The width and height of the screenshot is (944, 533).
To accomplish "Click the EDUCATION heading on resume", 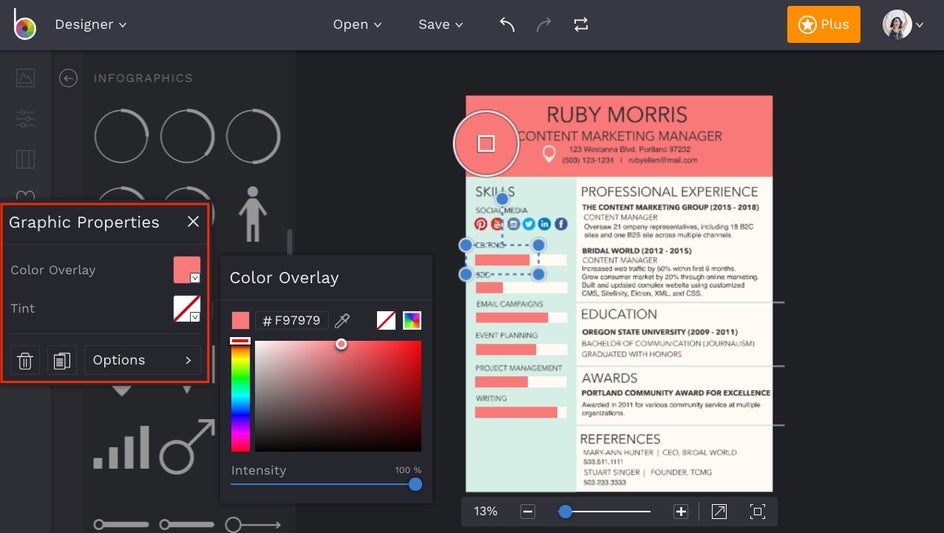I will [618, 314].
